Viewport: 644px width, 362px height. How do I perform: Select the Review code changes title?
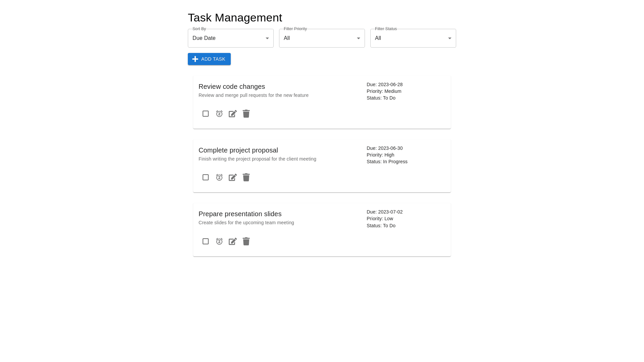(x=232, y=86)
